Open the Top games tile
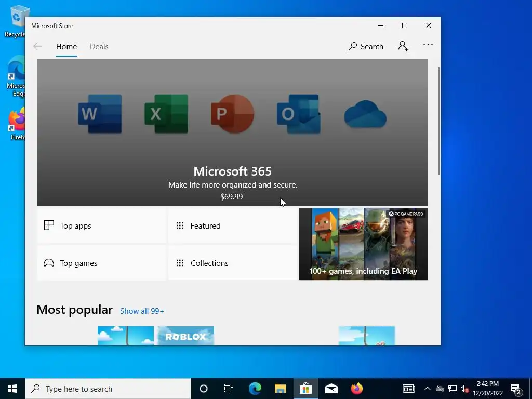Image resolution: width=532 pixels, height=399 pixels. point(102,263)
